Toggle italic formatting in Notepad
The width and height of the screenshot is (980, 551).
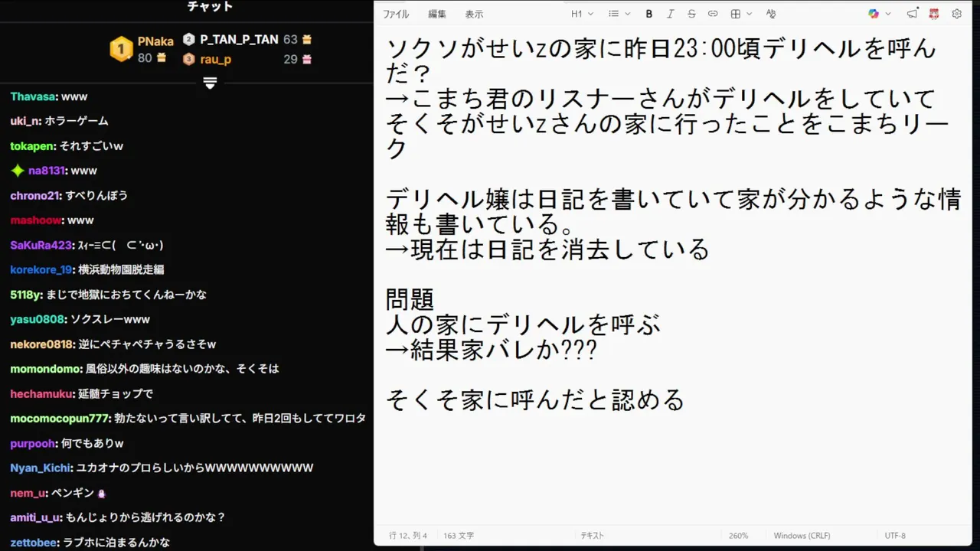[x=671, y=14]
